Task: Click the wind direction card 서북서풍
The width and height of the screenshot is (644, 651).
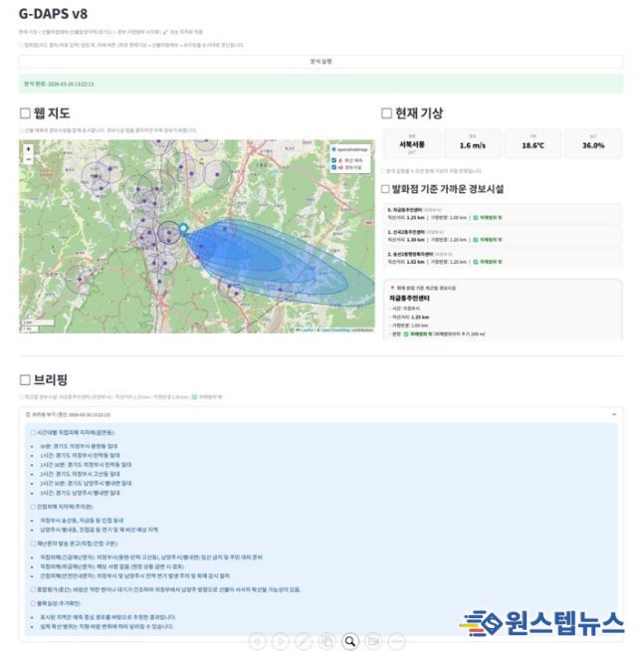Action: pos(412,144)
